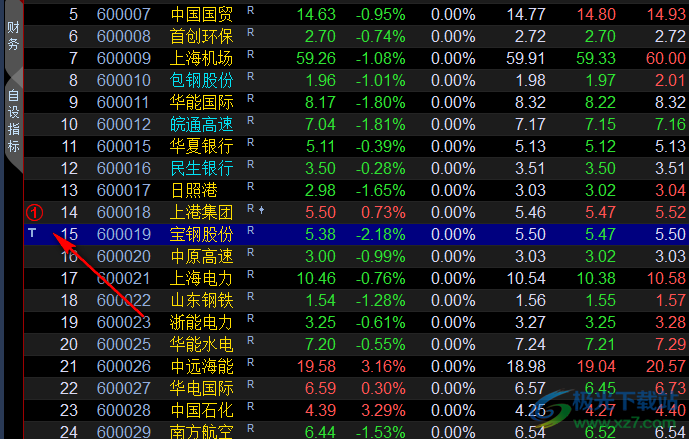Image resolution: width=689 pixels, height=439 pixels.
Task: Click stock code 600026
Action: pos(123,366)
